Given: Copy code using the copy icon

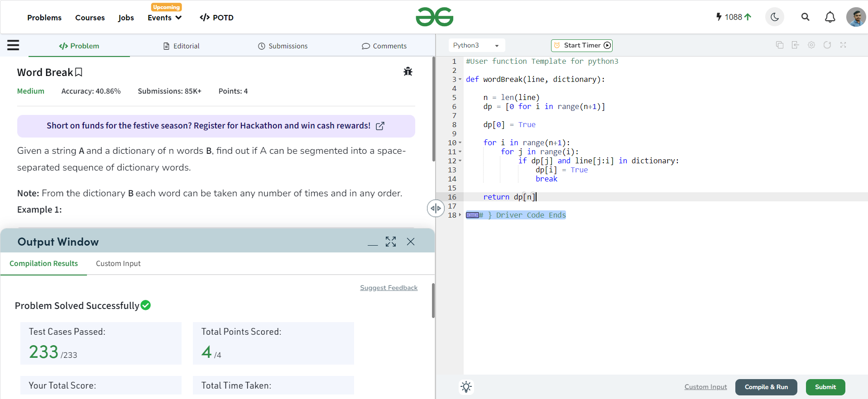Looking at the screenshot, I should (780, 45).
